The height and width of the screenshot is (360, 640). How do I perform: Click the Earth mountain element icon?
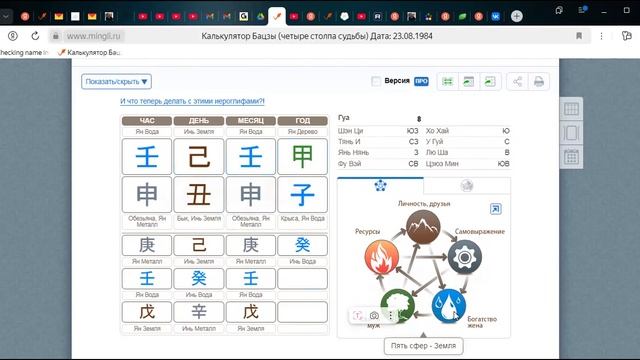pos(423,227)
